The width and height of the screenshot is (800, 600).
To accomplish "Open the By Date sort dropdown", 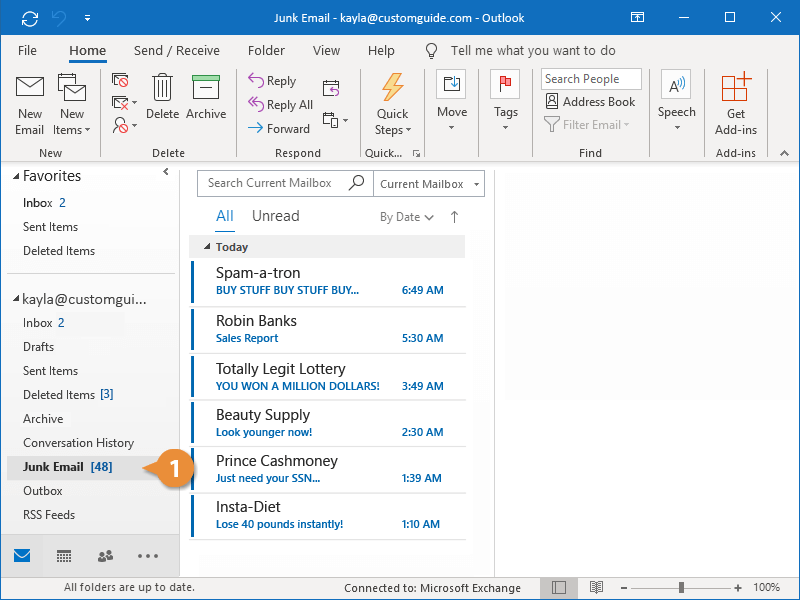I will point(407,217).
